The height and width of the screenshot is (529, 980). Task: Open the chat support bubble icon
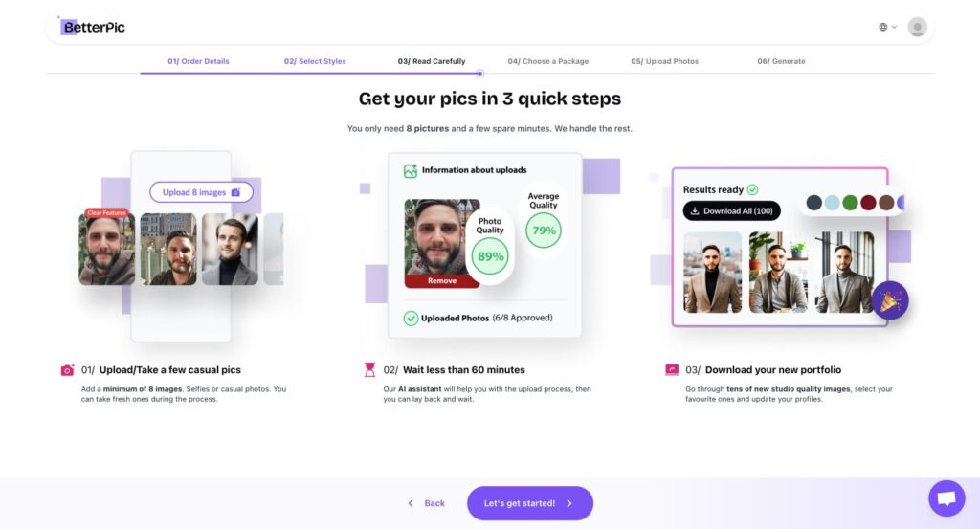947,497
